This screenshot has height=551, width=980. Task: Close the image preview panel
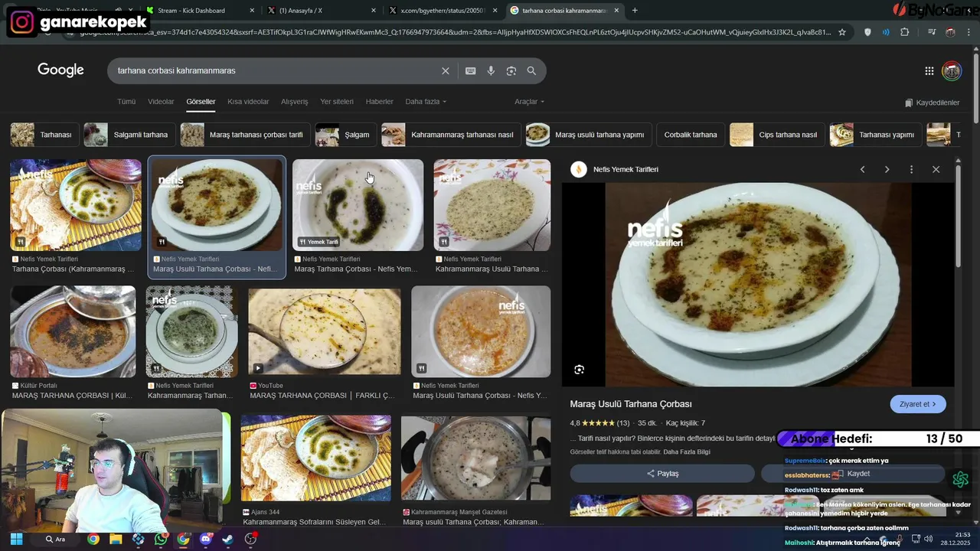tap(936, 169)
